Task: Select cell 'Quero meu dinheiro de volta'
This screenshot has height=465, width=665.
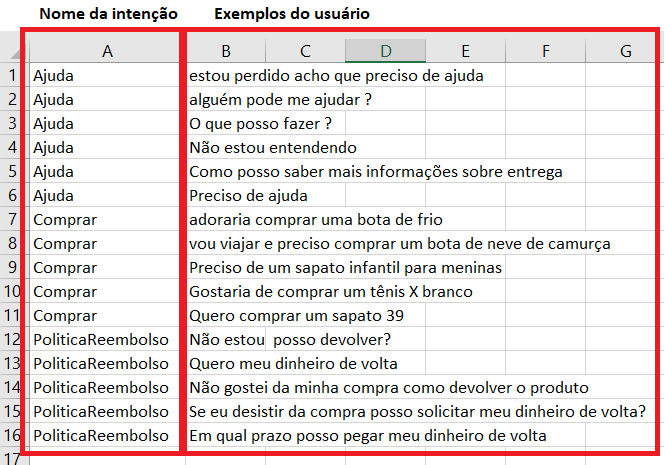Action: pos(293,364)
